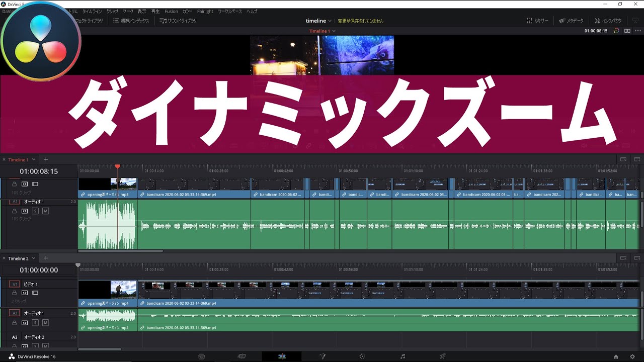
Task: Switch to the Cut page icon
Action: (242, 356)
